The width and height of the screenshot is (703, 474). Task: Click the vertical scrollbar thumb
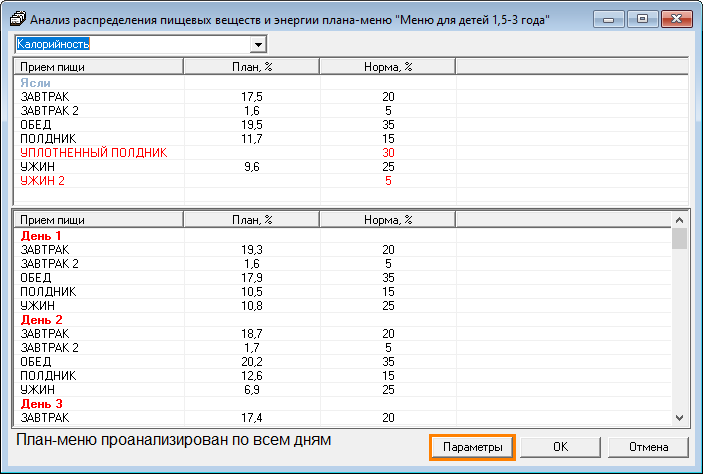coord(679,239)
